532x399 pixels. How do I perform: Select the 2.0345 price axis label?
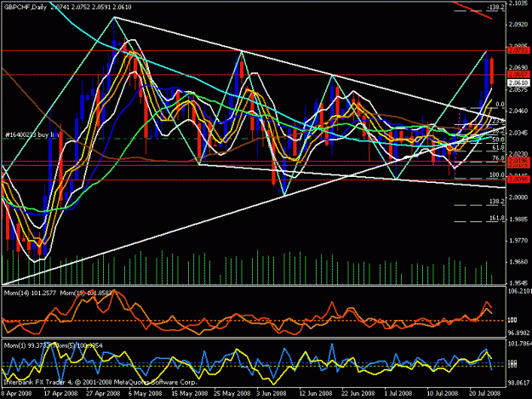click(519, 133)
